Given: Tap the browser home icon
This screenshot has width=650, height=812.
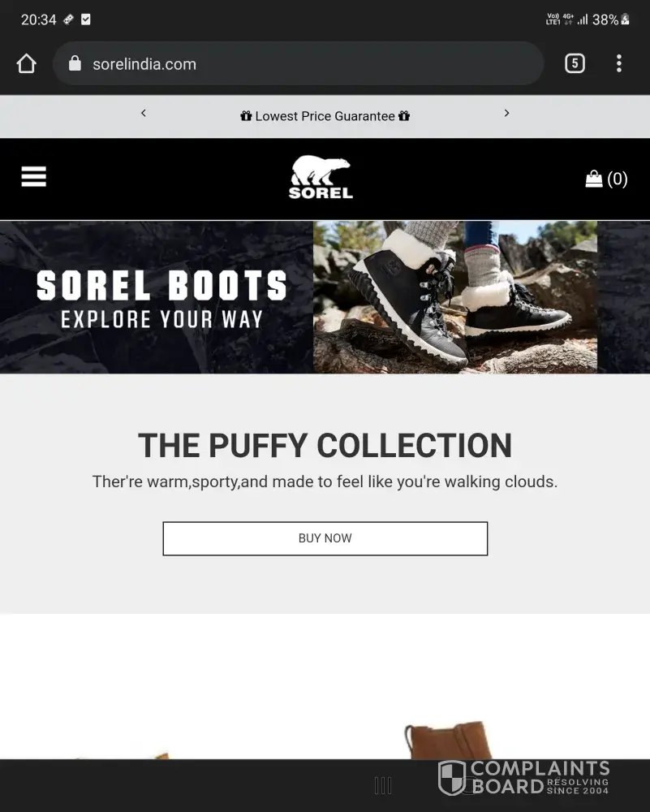Looking at the screenshot, I should pyautogui.click(x=27, y=63).
